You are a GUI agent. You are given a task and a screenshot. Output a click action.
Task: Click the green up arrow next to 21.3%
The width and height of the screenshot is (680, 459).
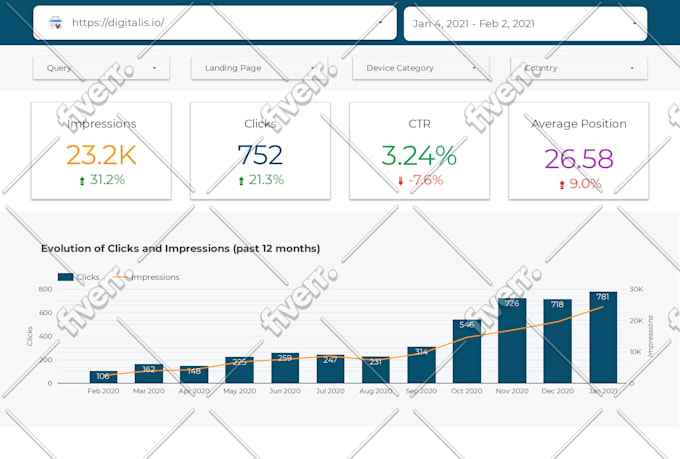pyautogui.click(x=241, y=180)
